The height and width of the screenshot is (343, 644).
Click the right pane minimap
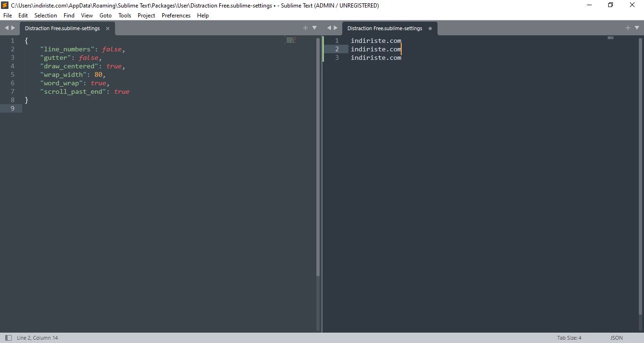coord(611,38)
